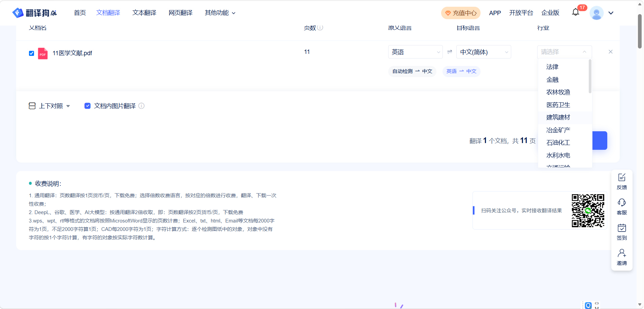
Task: Open 充值中心 recharge center
Action: point(461,13)
